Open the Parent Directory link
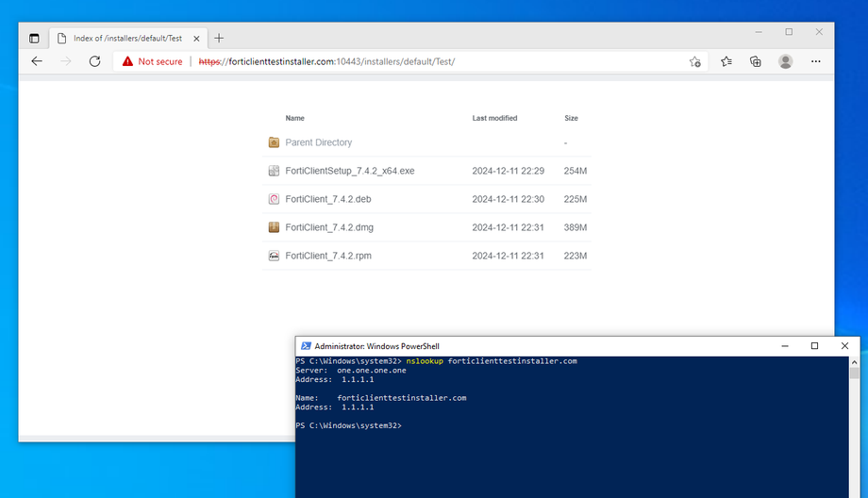 click(318, 142)
